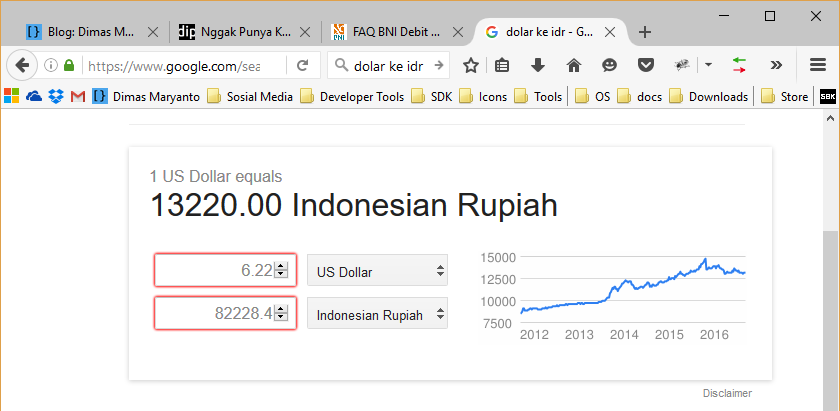Save page to Pocket icon
This screenshot has width=840, height=411.
646,65
